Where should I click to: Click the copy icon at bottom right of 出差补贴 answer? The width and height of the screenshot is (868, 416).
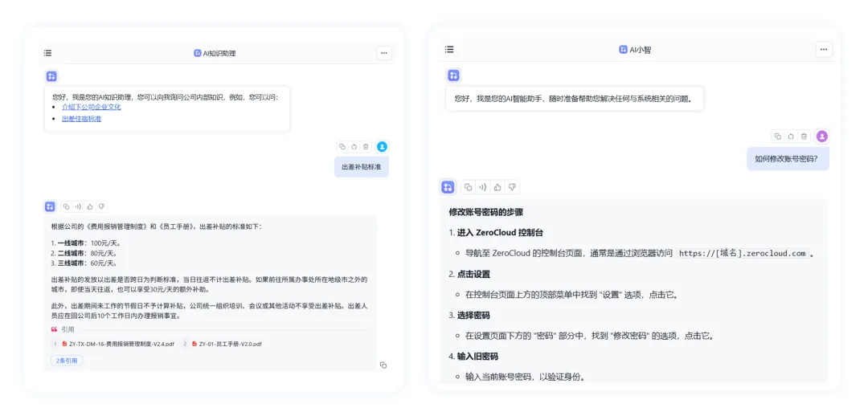383,365
